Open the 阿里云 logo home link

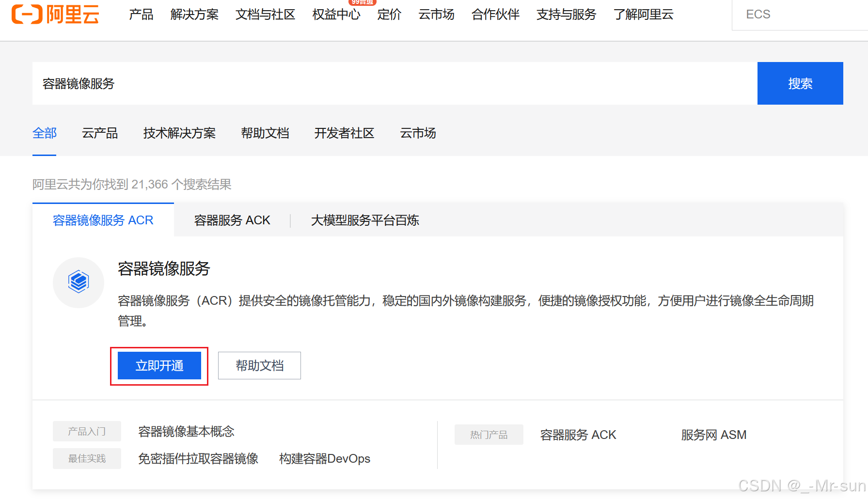(x=55, y=15)
